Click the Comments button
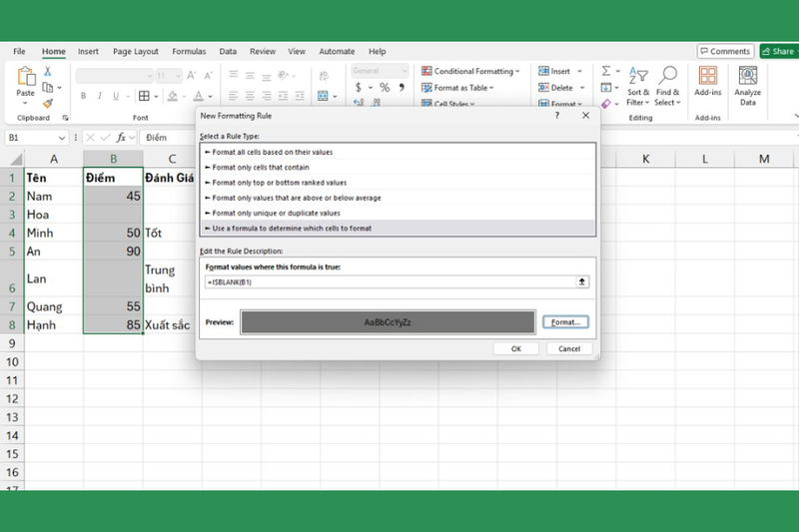 point(726,51)
